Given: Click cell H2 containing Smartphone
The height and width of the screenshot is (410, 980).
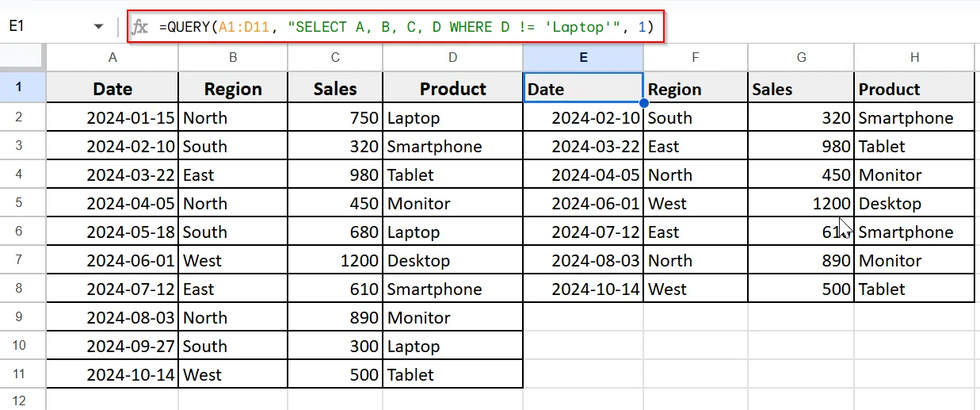Looking at the screenshot, I should 914,117.
